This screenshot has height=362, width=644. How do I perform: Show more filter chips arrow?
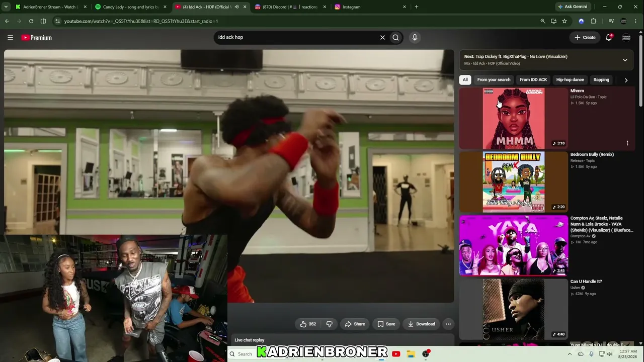[626, 80]
